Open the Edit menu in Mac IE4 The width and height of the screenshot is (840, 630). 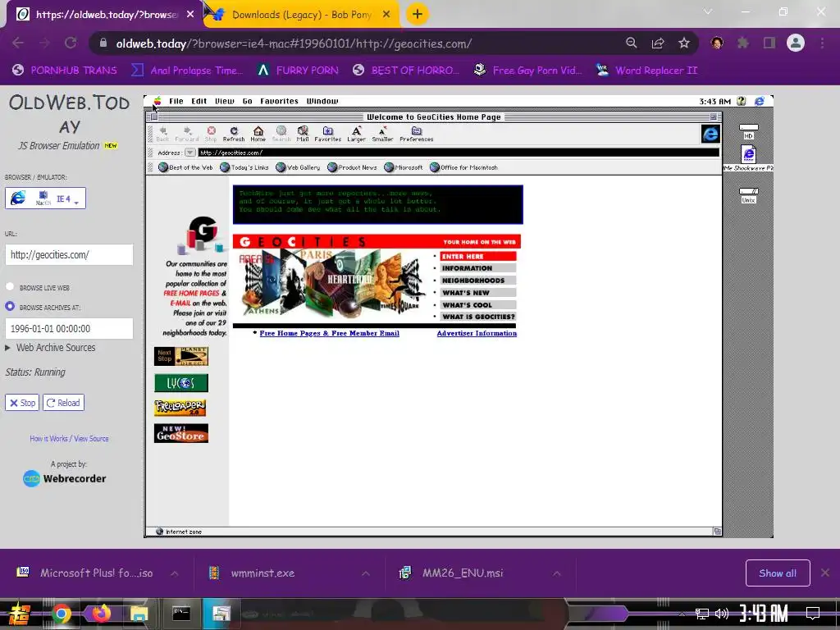(x=199, y=101)
